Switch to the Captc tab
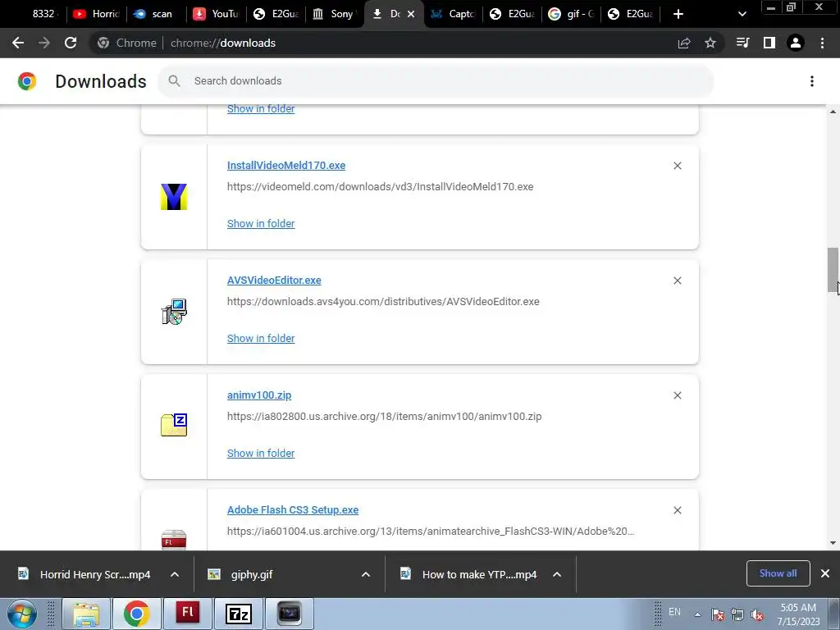Viewport: 840px width, 630px height. coord(453,14)
